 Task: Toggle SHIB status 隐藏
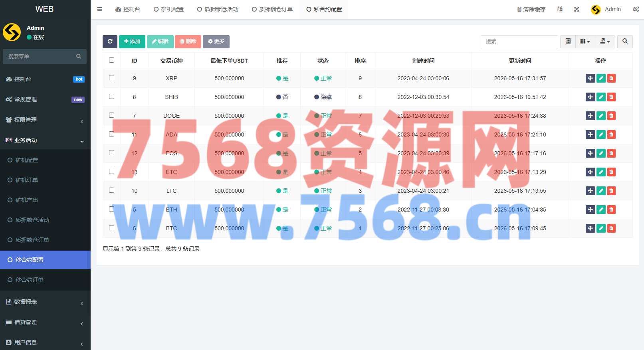[323, 97]
